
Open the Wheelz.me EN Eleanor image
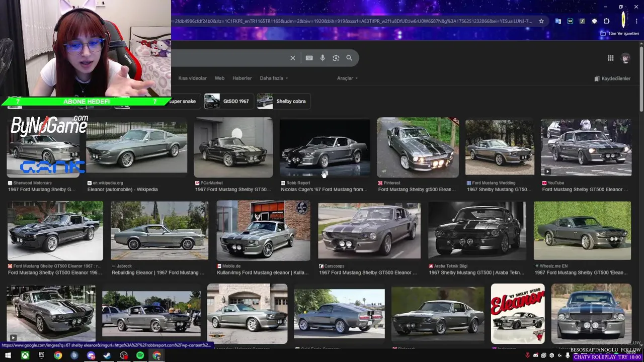582,231
